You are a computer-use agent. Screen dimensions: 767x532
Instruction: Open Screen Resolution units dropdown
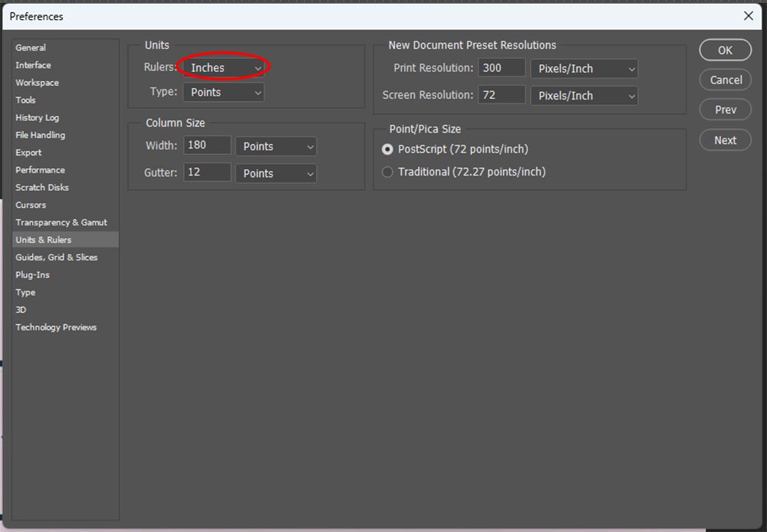pos(584,95)
